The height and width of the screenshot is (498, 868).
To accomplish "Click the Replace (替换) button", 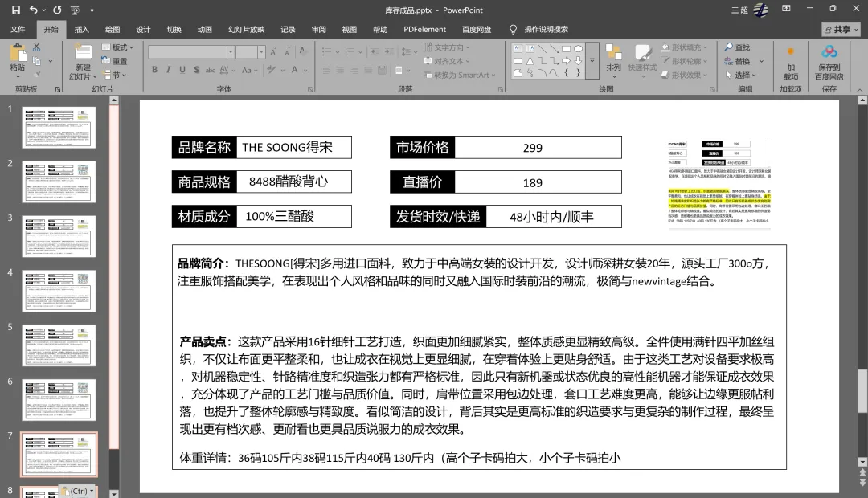I will [x=737, y=61].
